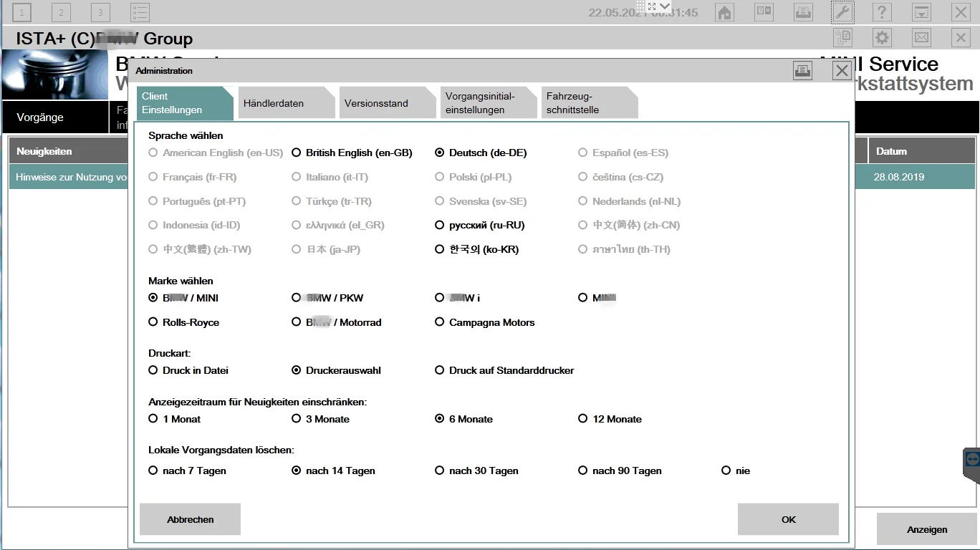This screenshot has width=980, height=550.
Task: Select Deutsch (de-DE) language
Action: 481,153
